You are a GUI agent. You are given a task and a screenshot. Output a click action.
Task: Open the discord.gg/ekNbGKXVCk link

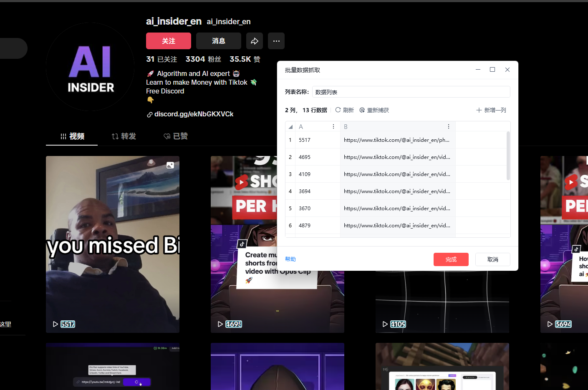point(194,114)
